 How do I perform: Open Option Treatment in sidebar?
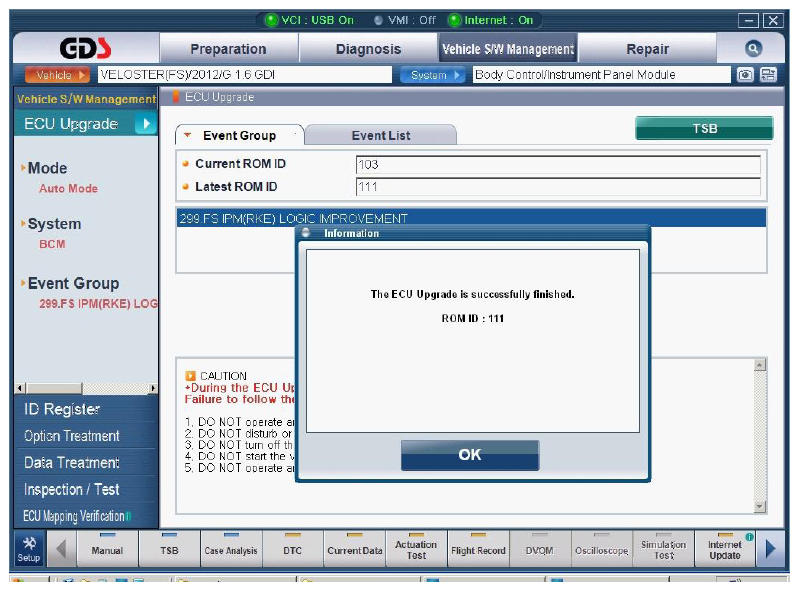tap(87, 436)
